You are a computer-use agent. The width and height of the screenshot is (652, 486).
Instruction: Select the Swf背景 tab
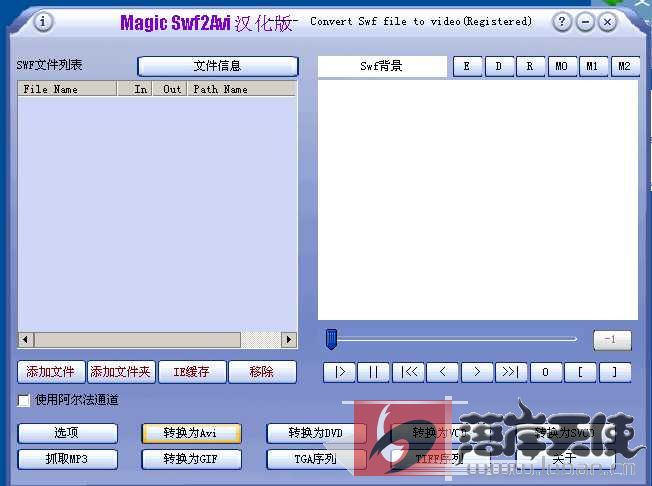click(382, 67)
